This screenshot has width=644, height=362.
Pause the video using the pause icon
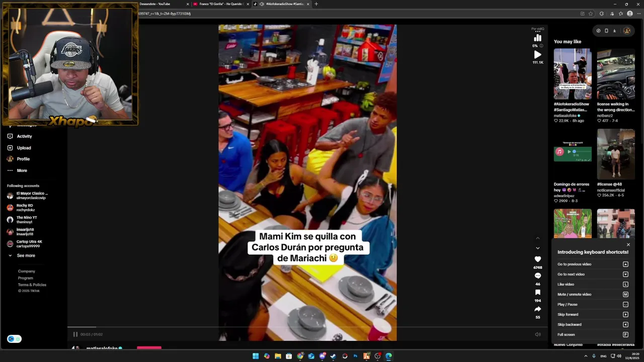tap(75, 334)
